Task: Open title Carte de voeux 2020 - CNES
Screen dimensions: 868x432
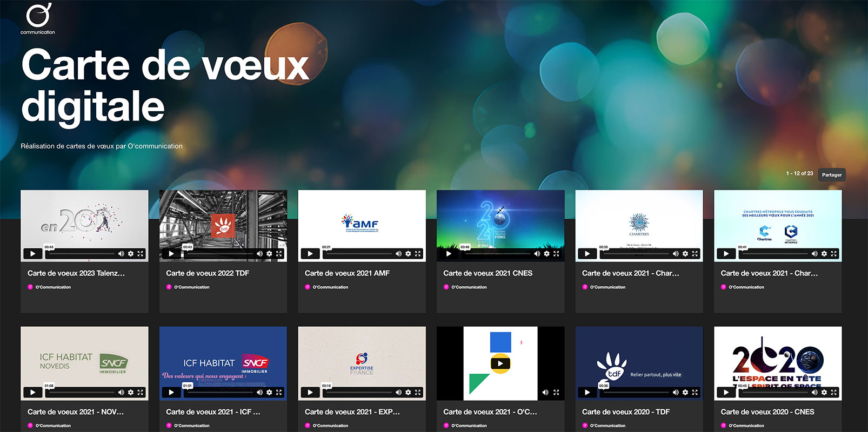Action: [x=767, y=412]
